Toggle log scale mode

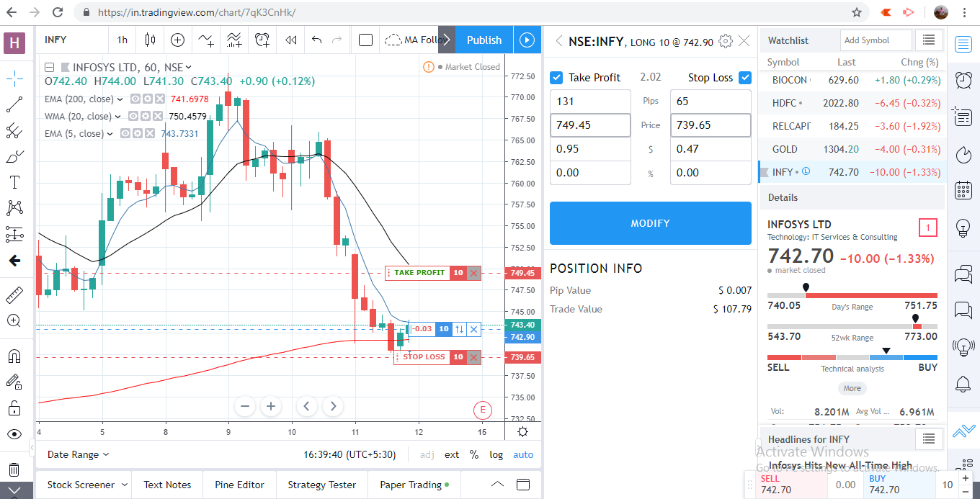(496, 454)
